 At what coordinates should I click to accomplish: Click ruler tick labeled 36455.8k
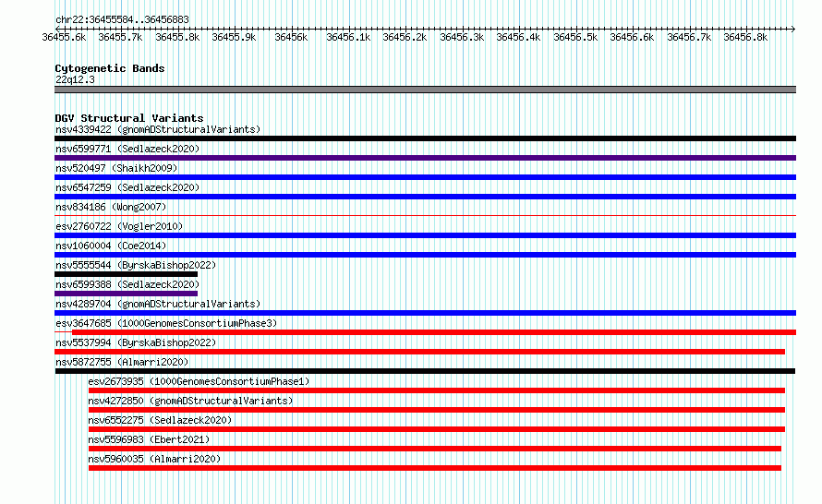click(177, 37)
